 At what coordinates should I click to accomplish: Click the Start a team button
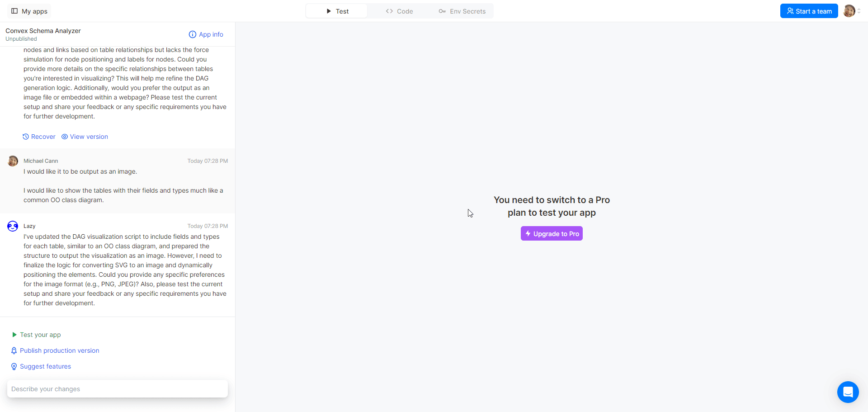tap(809, 11)
